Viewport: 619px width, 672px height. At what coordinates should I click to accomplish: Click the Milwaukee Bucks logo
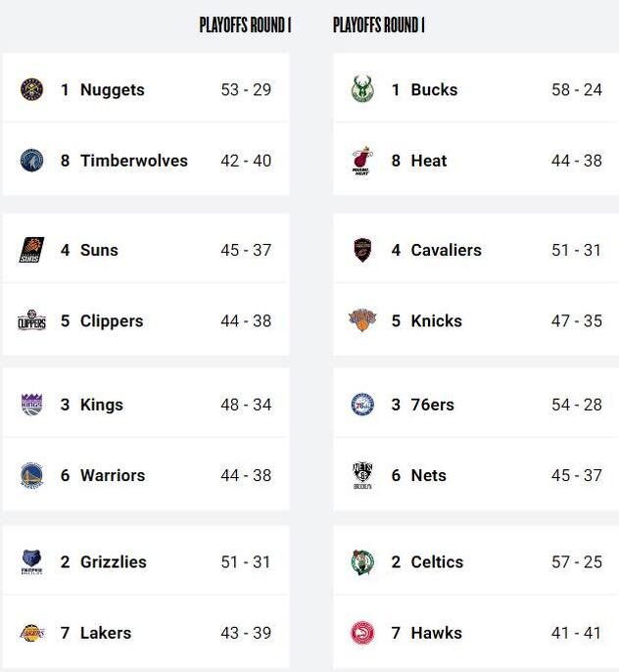pyautogui.click(x=362, y=90)
